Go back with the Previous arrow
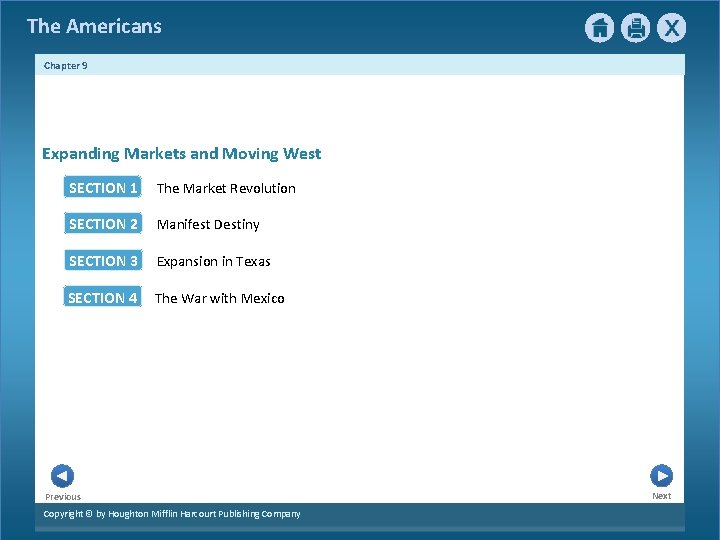The width and height of the screenshot is (720, 540). pos(62,476)
